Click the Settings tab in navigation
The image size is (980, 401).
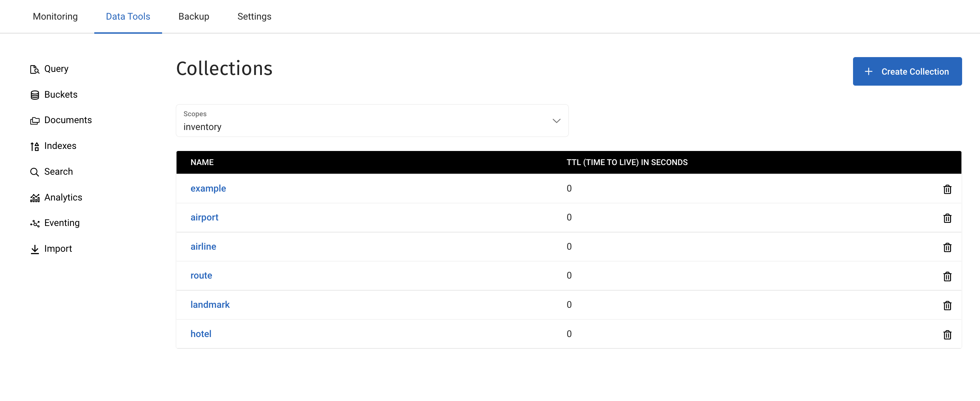point(254,16)
